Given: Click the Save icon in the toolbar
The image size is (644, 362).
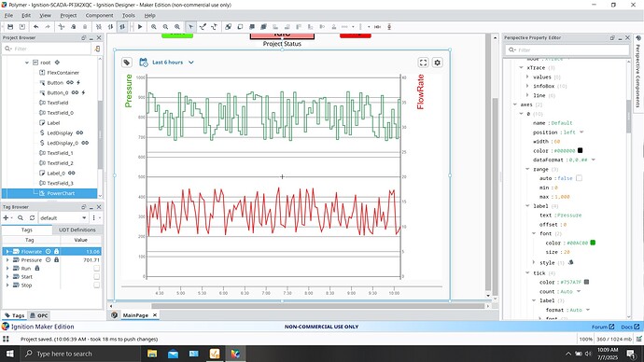Looking at the screenshot, I should [x=10, y=27].
